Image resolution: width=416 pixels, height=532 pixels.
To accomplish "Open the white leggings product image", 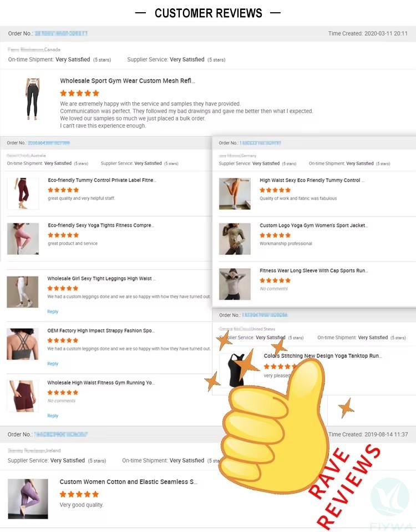I will (22, 292).
